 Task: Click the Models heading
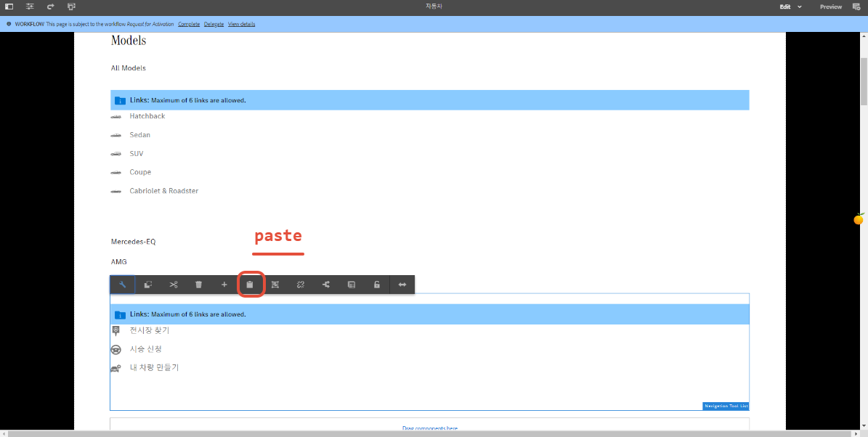129,41
